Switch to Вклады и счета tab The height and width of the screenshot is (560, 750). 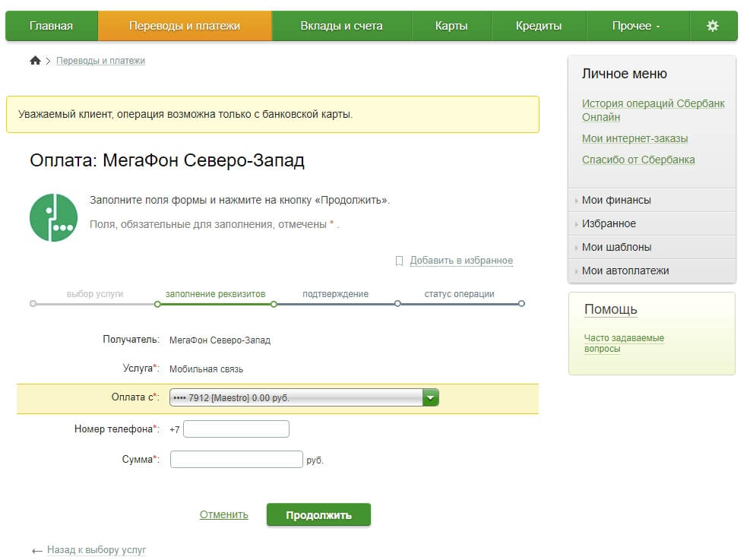coord(341,26)
